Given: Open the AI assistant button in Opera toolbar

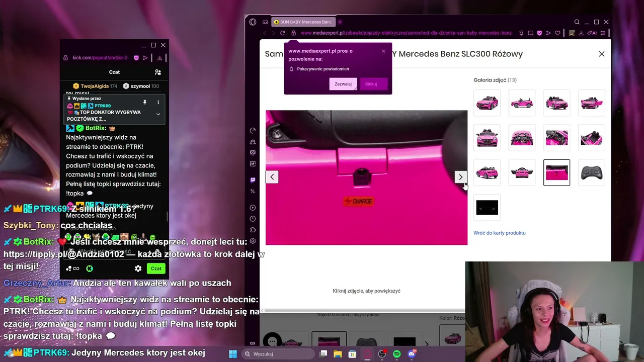Looking at the screenshot, I should coord(593,33).
